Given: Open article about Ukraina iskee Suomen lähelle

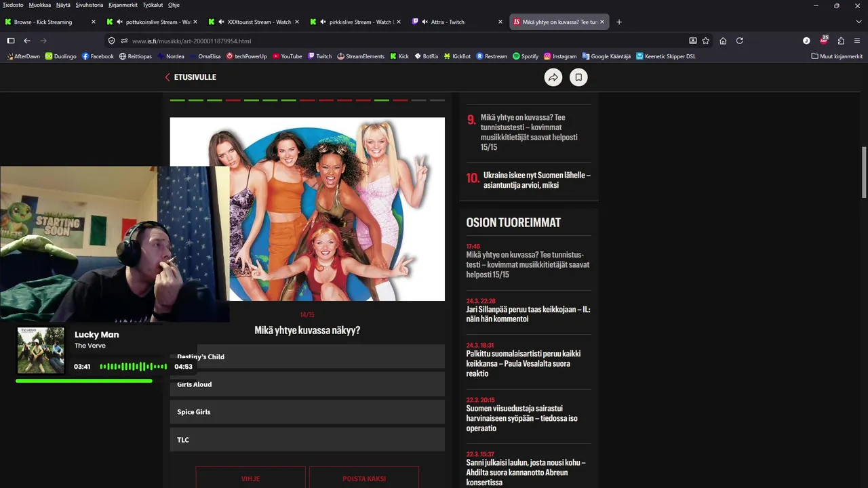Looking at the screenshot, I should point(536,180).
